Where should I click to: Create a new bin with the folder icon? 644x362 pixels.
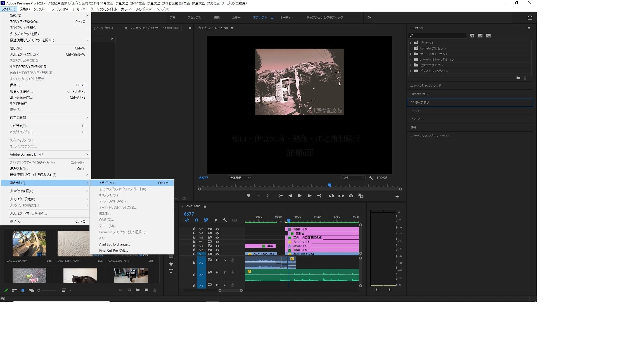tap(138, 290)
